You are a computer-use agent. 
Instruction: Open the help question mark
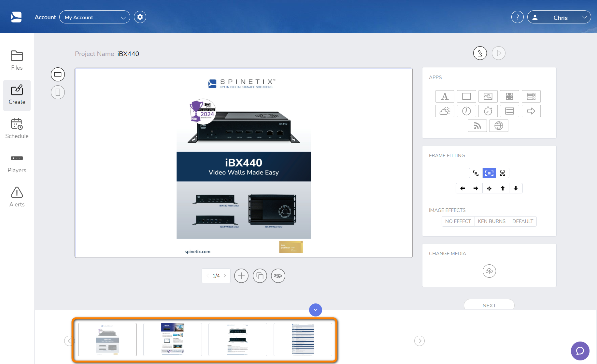coord(518,17)
